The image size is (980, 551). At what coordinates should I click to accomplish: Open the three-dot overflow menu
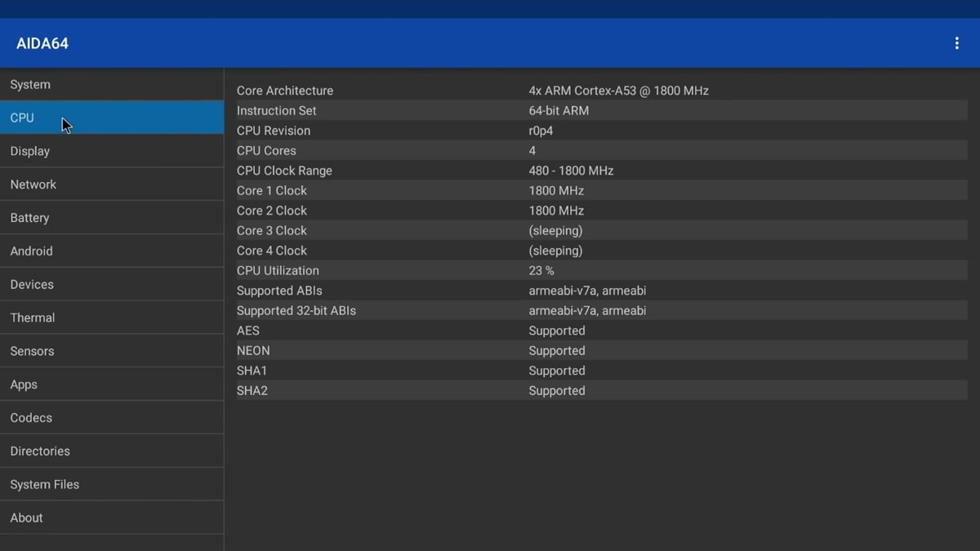[956, 43]
